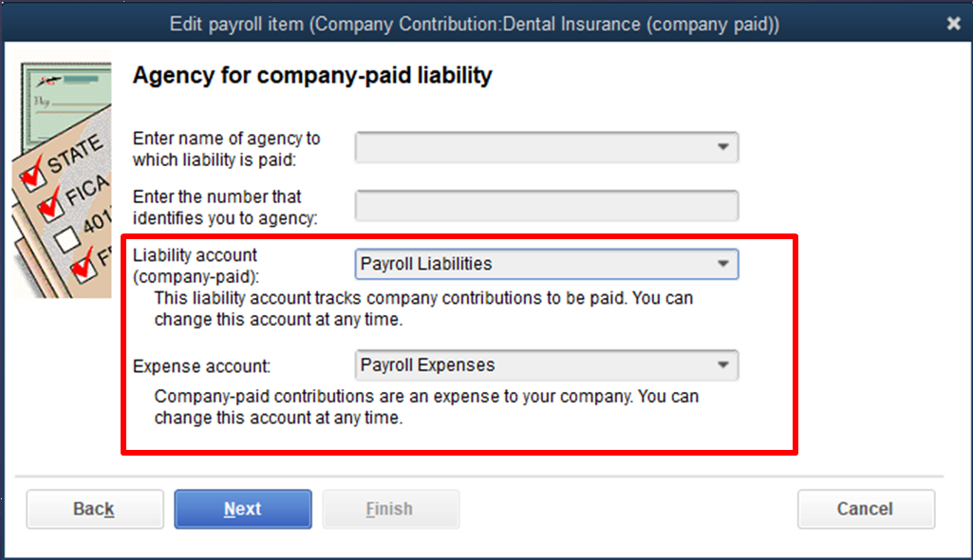Click the unchecked 401 box in illustration
Image resolution: width=973 pixels, height=560 pixels.
[x=67, y=238]
